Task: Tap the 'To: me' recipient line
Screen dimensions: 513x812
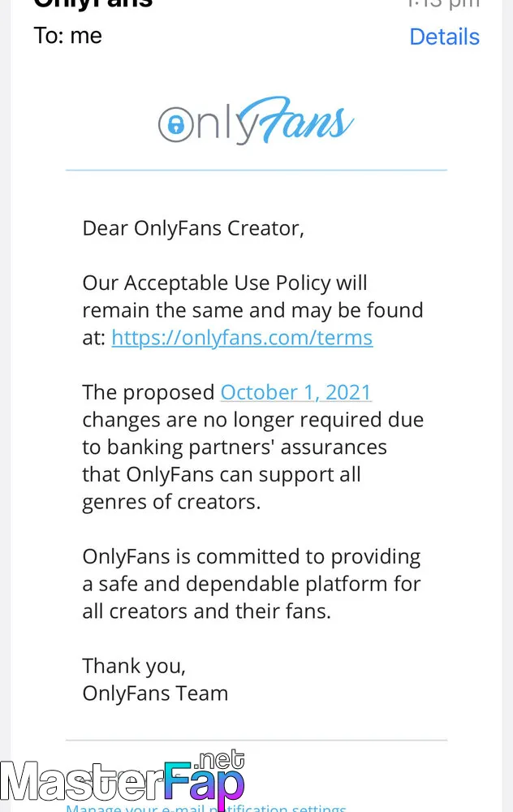Action: [x=68, y=36]
